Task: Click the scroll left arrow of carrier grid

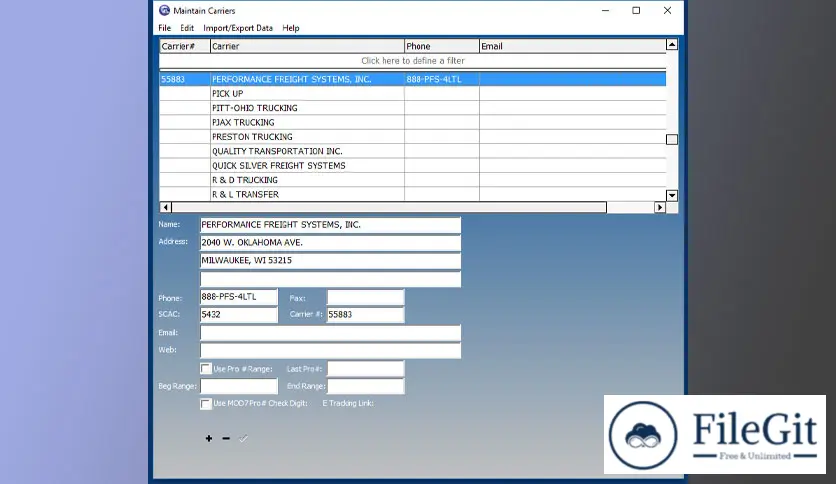Action: (165, 207)
